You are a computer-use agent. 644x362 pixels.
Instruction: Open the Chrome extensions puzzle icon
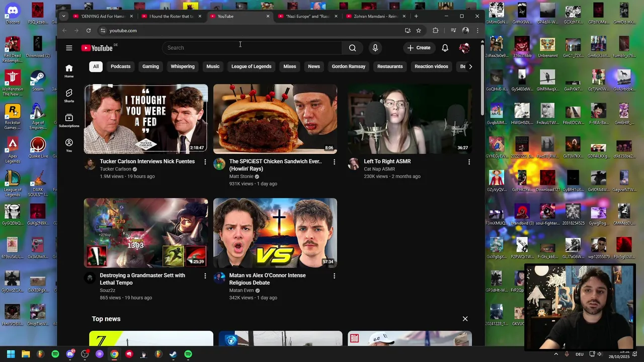pyautogui.click(x=435, y=31)
